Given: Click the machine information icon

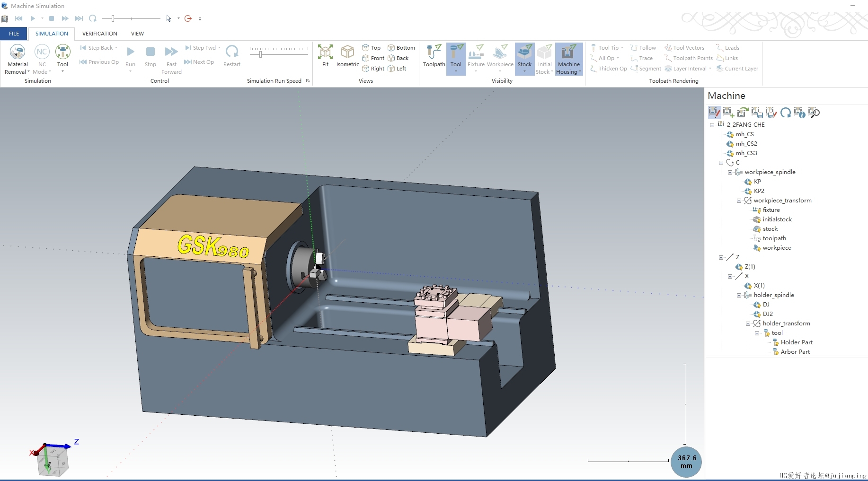Looking at the screenshot, I should (x=799, y=112).
